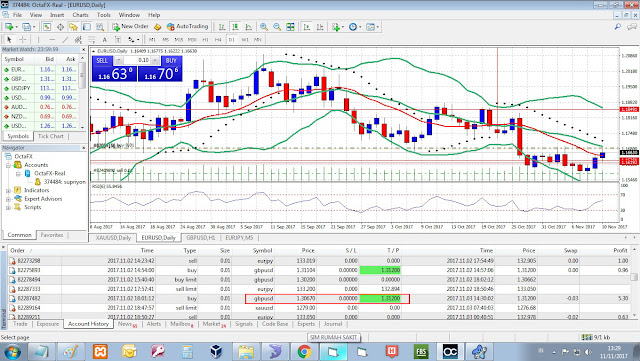This screenshot has height=361, width=640.
Task: Open the Strategy Tester icon
Action: 100,27
